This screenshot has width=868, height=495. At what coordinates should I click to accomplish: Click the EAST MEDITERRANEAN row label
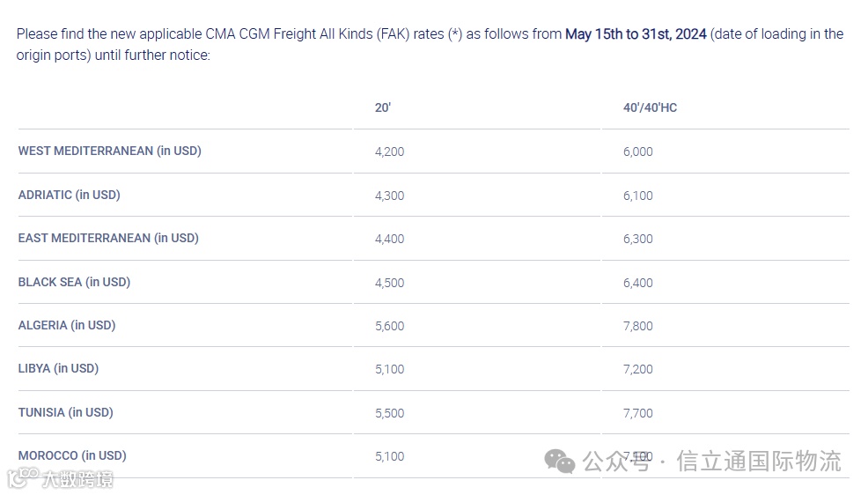(108, 238)
